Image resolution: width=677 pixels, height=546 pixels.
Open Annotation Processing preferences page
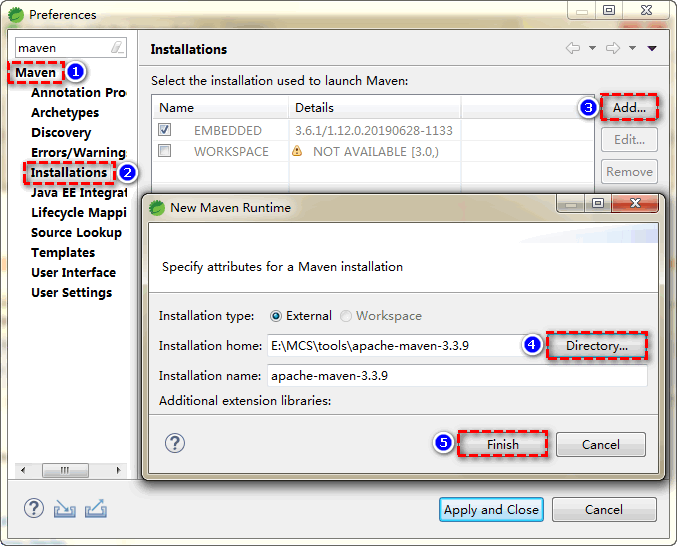tap(79, 92)
